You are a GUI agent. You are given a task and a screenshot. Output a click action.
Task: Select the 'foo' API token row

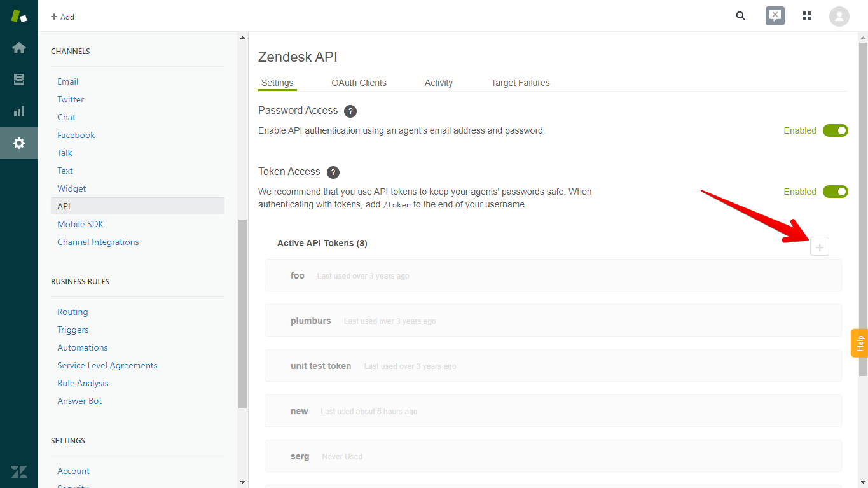(553, 275)
